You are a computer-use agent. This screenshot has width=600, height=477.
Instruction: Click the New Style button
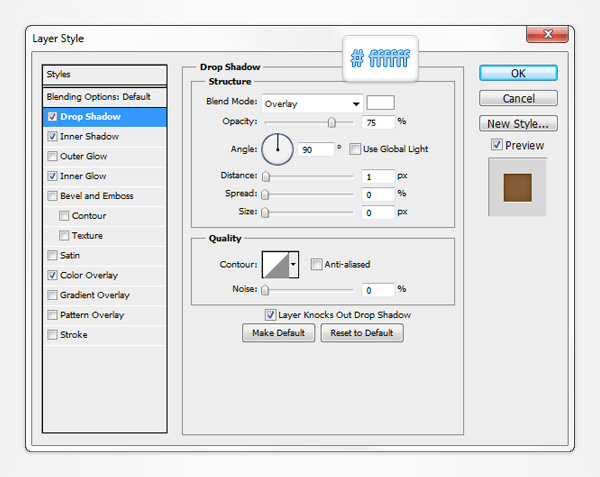(517, 124)
